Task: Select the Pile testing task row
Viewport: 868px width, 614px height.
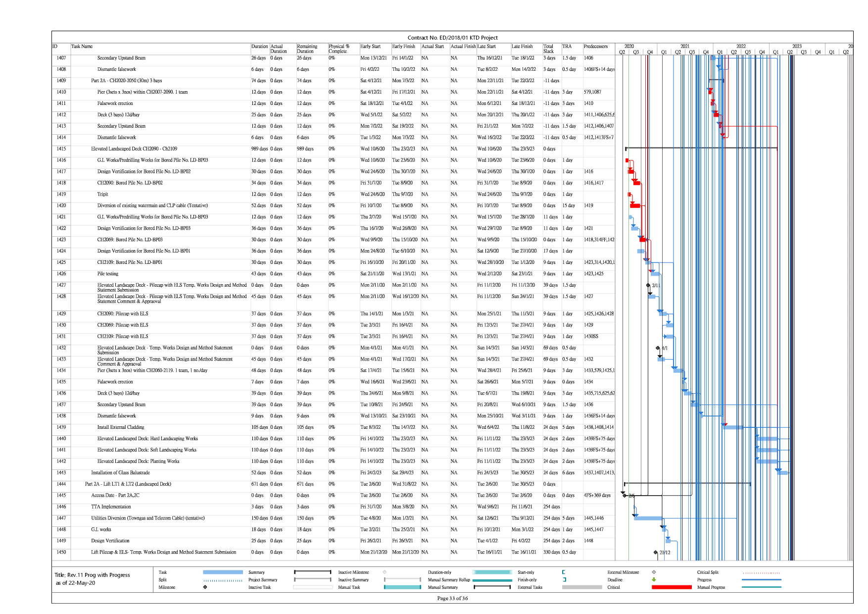Action: [108, 274]
